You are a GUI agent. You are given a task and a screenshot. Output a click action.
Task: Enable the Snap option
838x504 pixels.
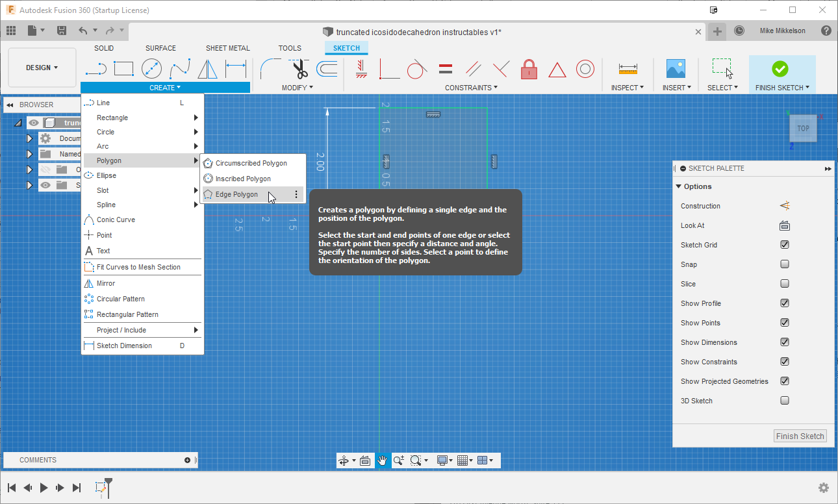[785, 264]
